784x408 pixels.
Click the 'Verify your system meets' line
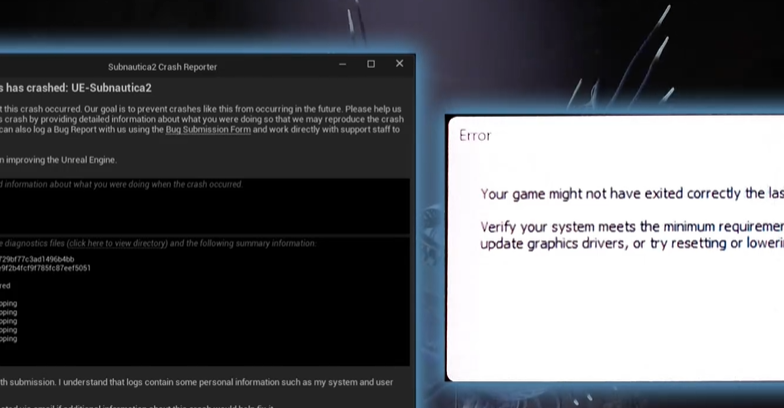[632, 227]
